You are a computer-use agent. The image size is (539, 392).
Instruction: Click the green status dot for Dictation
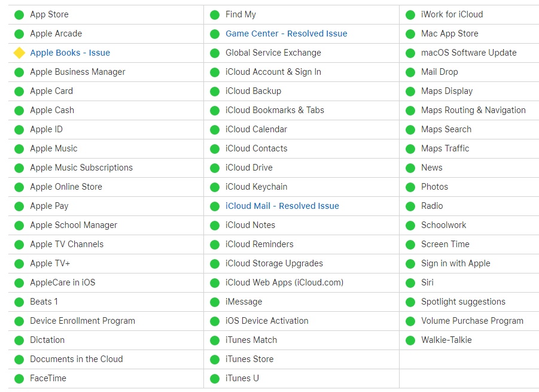click(19, 341)
